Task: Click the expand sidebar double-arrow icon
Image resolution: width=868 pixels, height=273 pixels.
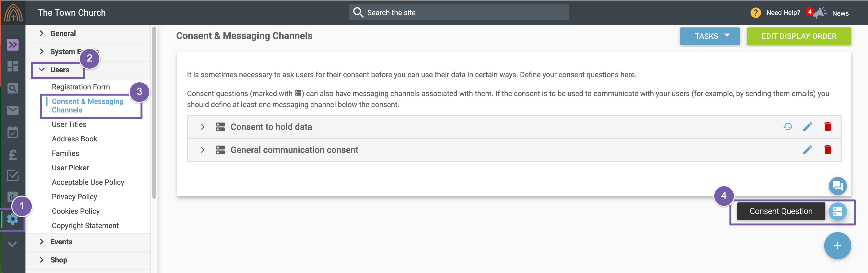Action: click(13, 45)
